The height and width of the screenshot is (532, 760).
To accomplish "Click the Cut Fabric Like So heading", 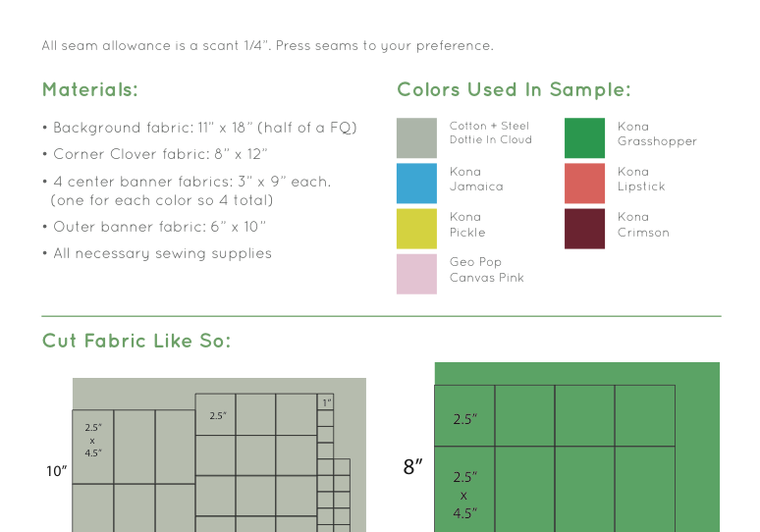I will click(136, 341).
